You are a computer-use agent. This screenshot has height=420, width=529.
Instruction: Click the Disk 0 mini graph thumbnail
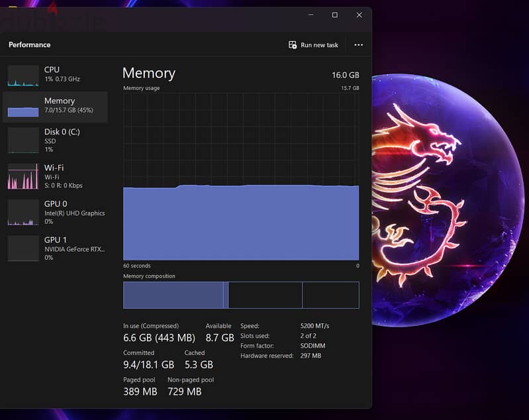pos(23,140)
